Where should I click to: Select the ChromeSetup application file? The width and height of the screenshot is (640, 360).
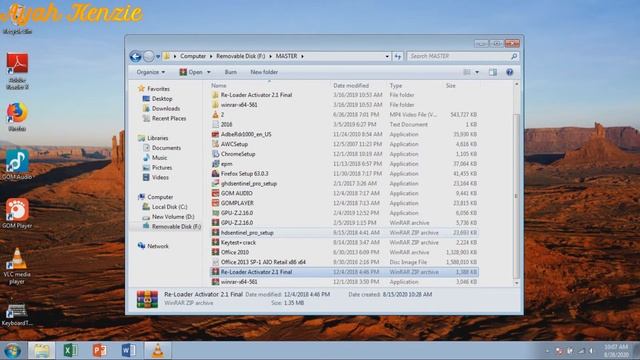click(344, 154)
